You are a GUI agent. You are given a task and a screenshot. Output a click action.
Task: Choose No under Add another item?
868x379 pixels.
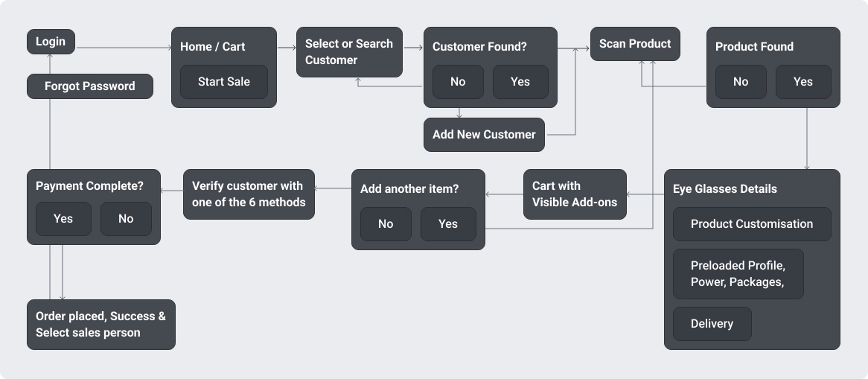point(386,224)
